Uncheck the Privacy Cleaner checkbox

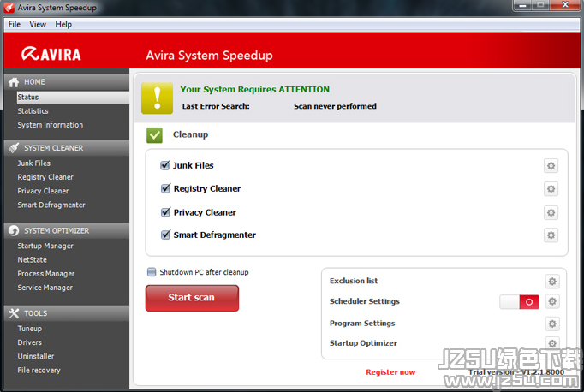pos(165,212)
